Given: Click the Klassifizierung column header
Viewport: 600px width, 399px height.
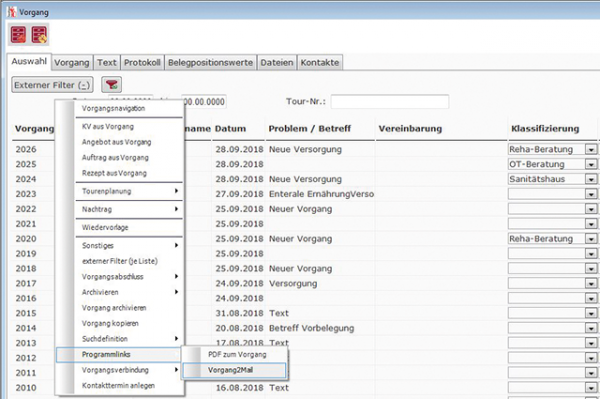Looking at the screenshot, I should (x=545, y=129).
